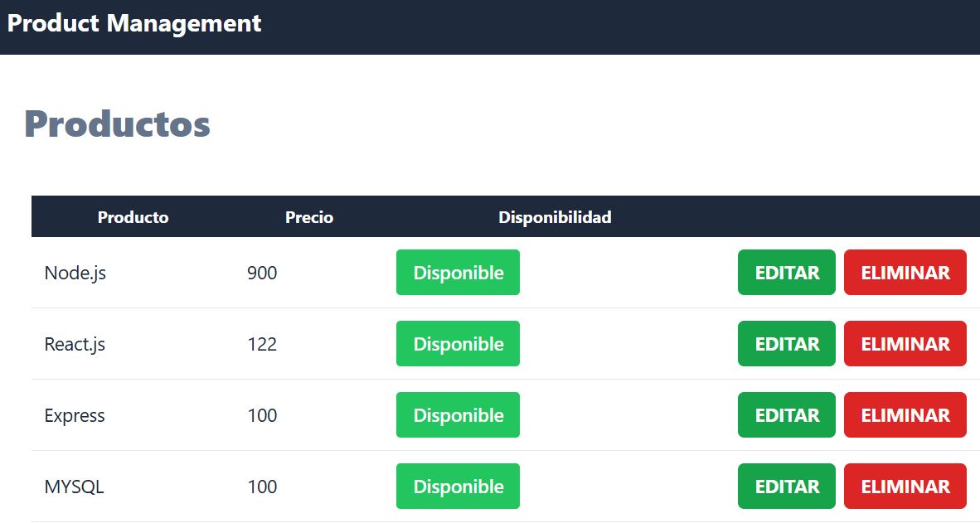Click the Productos page heading
980x523 pixels.
(x=117, y=124)
